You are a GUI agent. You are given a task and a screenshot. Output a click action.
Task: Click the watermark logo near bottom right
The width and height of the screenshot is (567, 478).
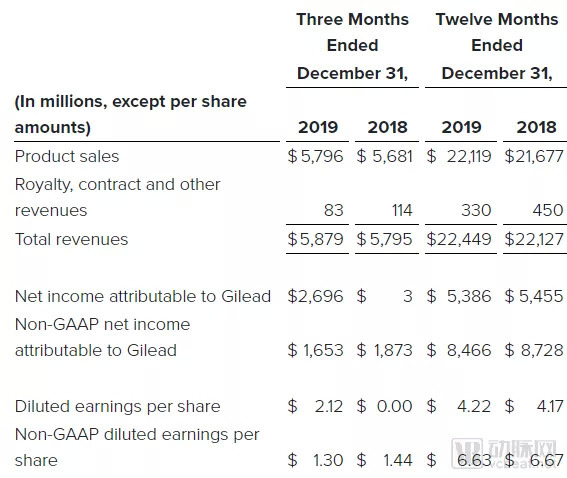coord(504,453)
